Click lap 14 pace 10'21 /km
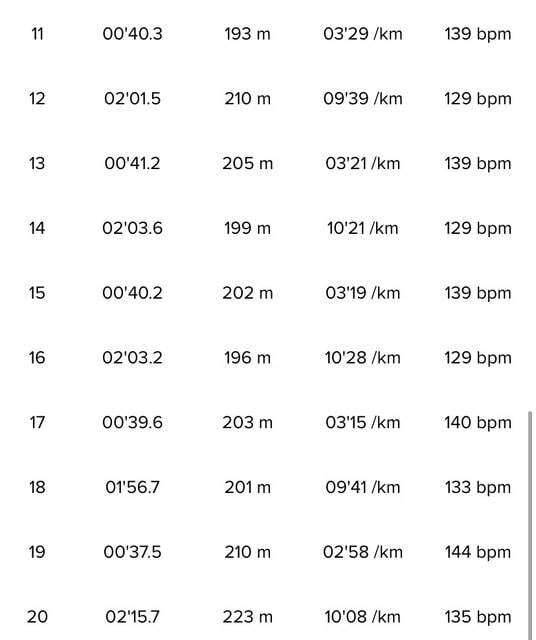Image resolution: width=536 pixels, height=640 pixels. click(x=363, y=228)
